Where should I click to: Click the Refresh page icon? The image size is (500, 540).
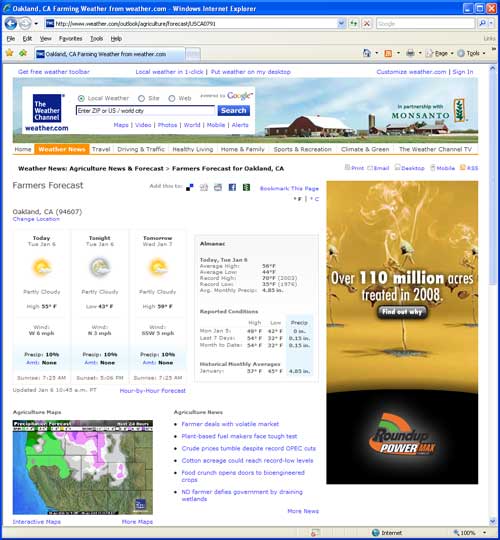(x=354, y=23)
